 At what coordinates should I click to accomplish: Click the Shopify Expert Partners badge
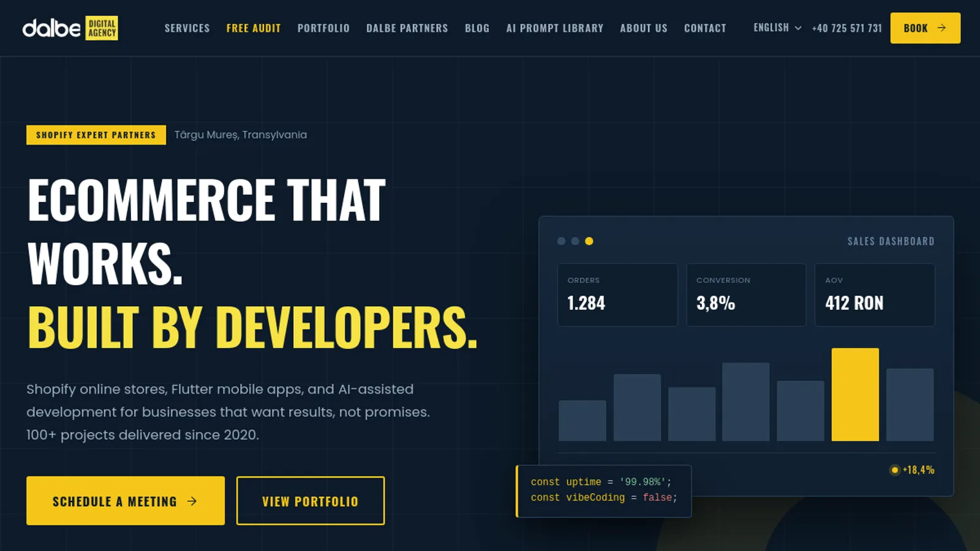96,135
